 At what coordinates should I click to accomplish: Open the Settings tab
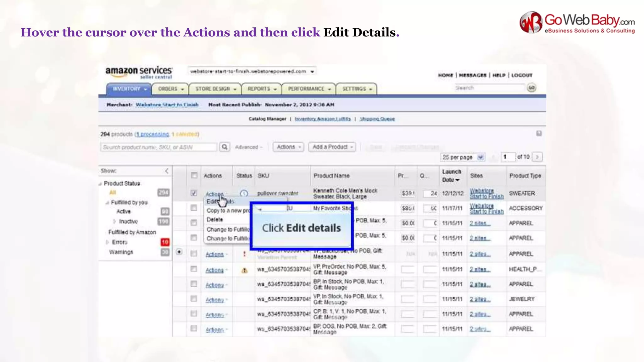[x=357, y=89]
